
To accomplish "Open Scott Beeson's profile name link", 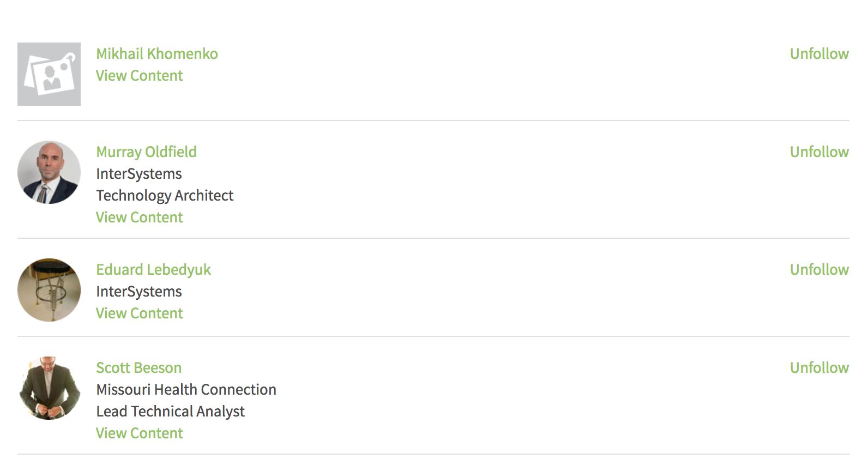I will click(138, 367).
